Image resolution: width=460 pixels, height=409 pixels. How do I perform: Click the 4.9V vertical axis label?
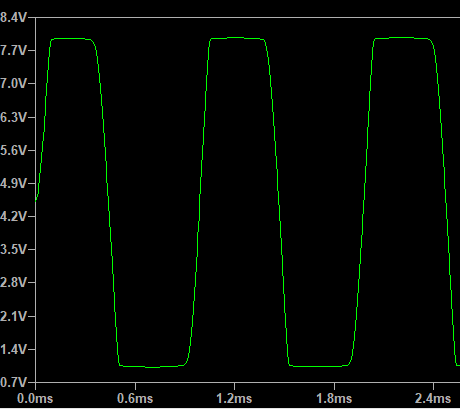click(13, 183)
